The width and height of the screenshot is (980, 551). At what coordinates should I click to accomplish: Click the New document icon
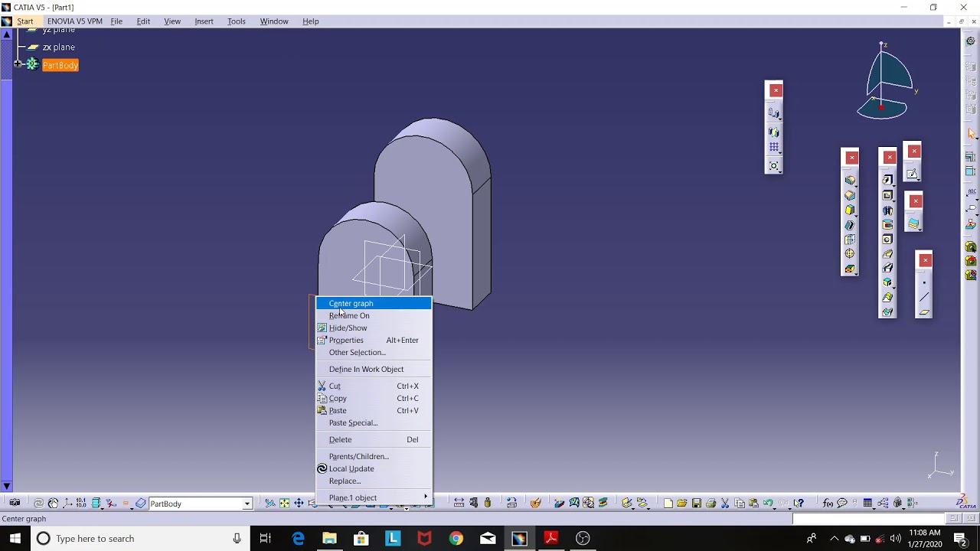tap(668, 503)
